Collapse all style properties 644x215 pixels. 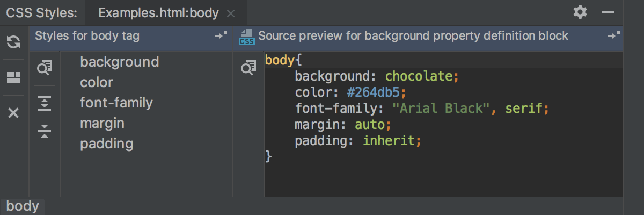coord(45,131)
